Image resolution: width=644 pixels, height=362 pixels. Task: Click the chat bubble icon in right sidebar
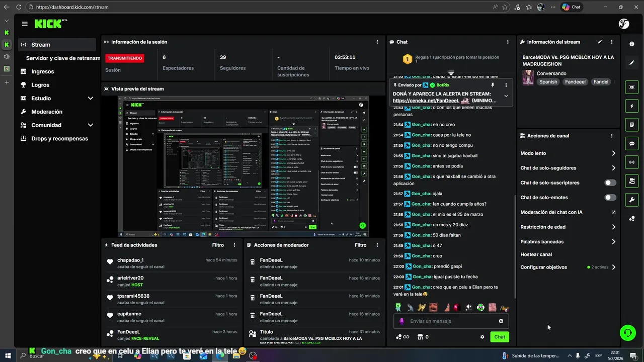tap(632, 143)
